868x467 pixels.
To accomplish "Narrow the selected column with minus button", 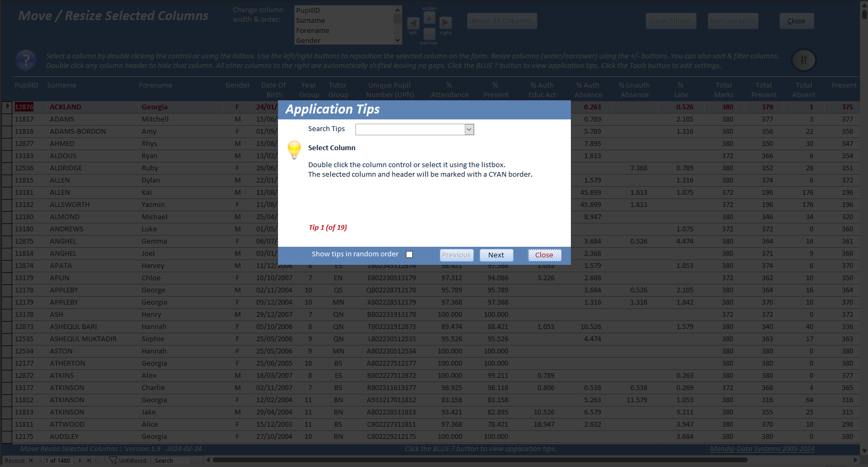I will pos(430,34).
